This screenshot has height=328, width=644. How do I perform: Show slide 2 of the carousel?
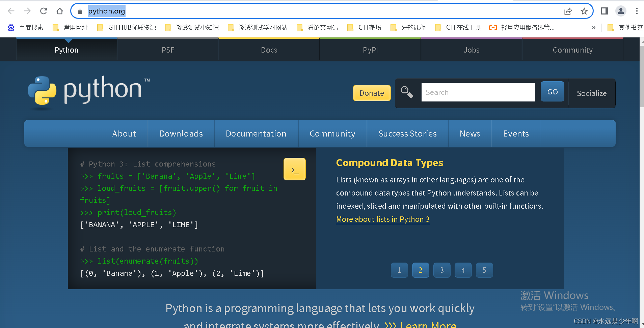[x=421, y=270]
